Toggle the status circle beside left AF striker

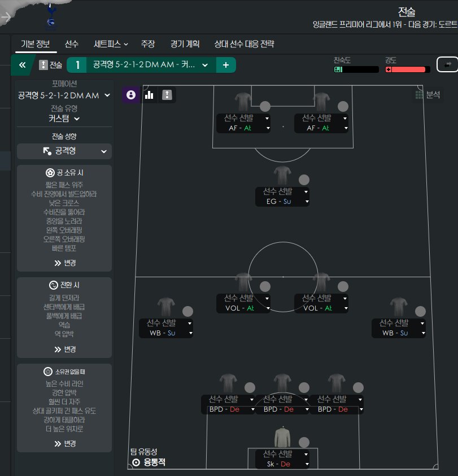tap(265, 107)
